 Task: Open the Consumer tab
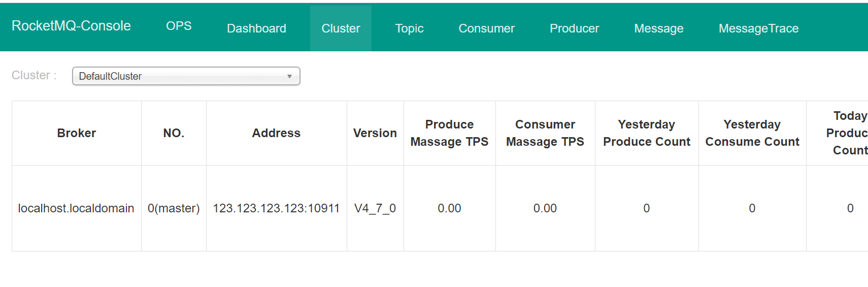pyautogui.click(x=486, y=28)
